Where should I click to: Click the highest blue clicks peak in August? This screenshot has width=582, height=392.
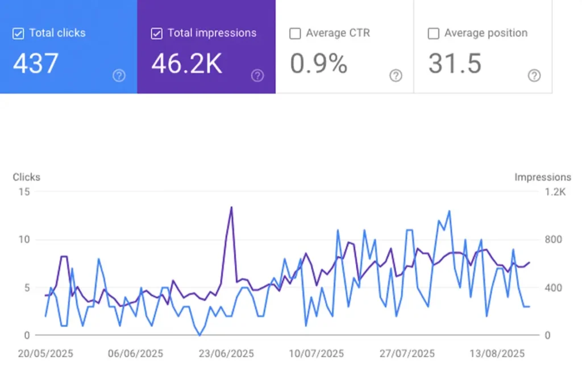(x=448, y=210)
